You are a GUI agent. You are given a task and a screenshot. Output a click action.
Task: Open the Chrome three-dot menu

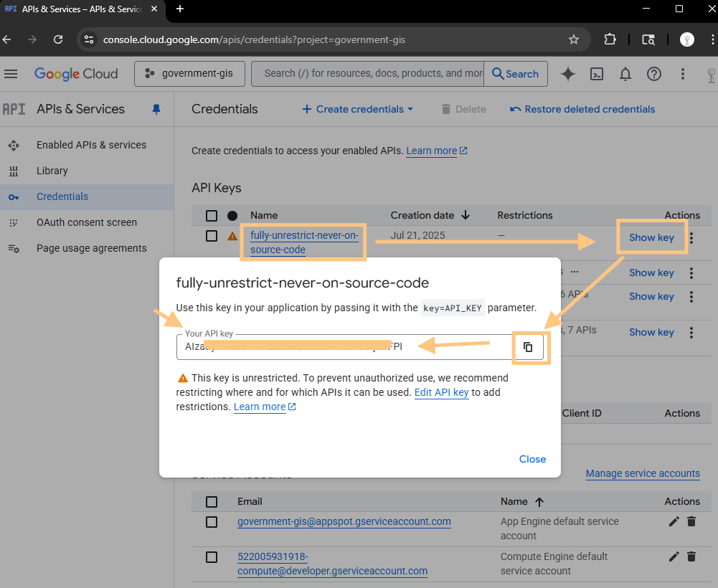[712, 40]
